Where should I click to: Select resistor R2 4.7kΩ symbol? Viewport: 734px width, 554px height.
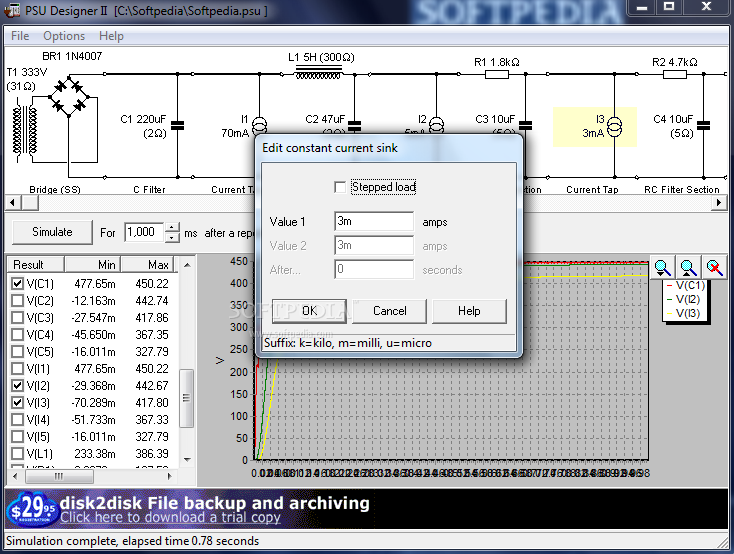pyautogui.click(x=675, y=74)
